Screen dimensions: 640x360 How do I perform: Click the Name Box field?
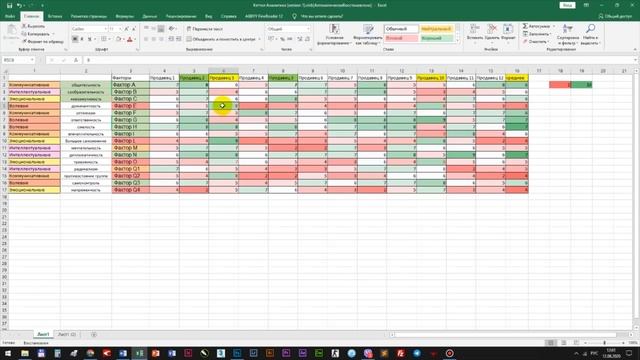[18, 60]
